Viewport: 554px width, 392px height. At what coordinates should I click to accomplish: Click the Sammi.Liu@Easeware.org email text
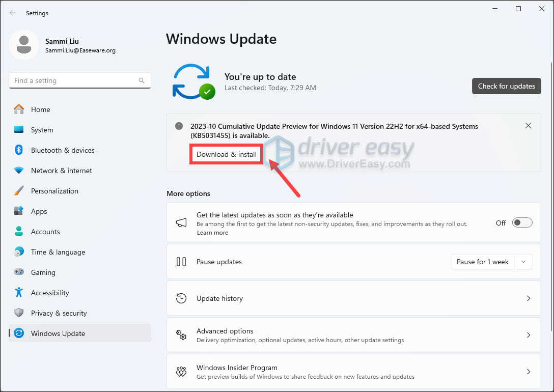[80, 50]
